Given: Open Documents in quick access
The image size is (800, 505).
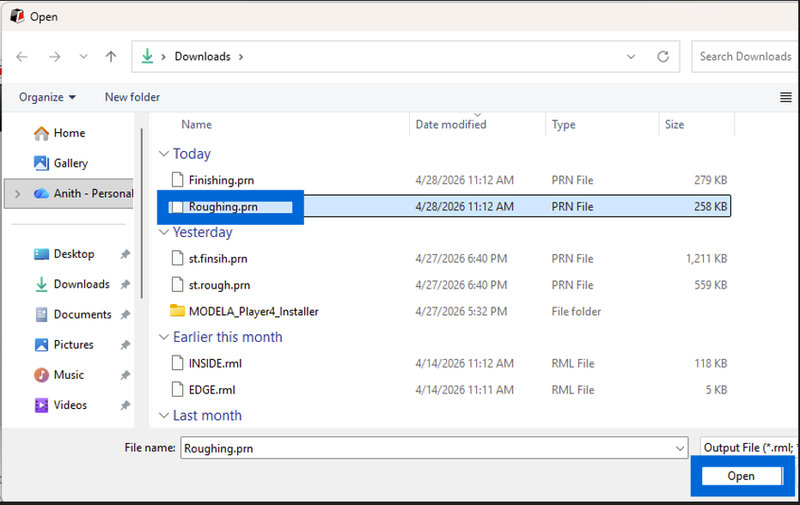Looking at the screenshot, I should pyautogui.click(x=83, y=314).
